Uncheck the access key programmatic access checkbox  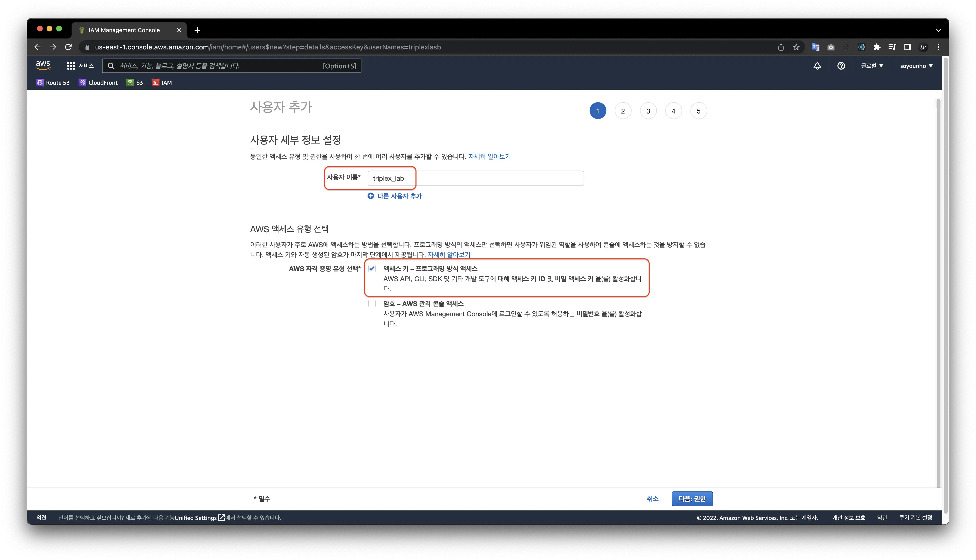(372, 268)
